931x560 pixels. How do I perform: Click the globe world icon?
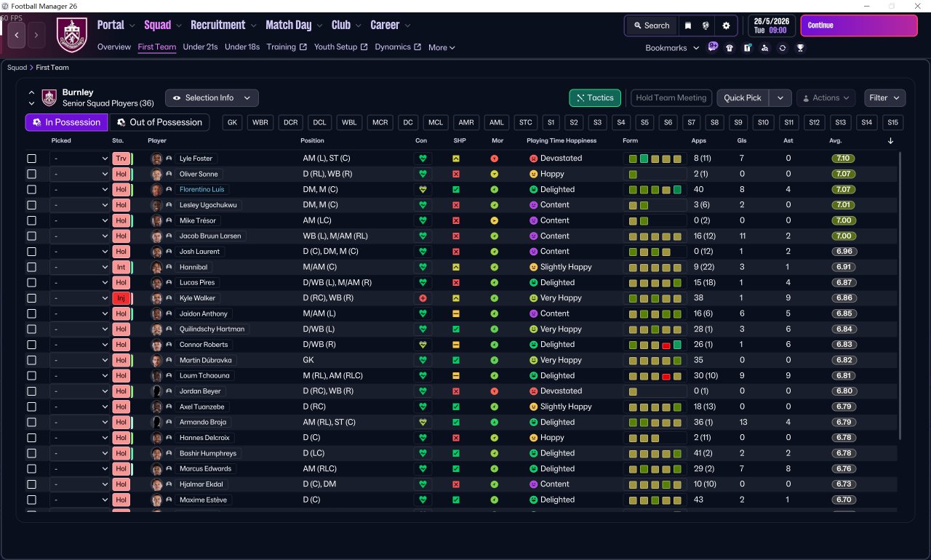point(706,25)
